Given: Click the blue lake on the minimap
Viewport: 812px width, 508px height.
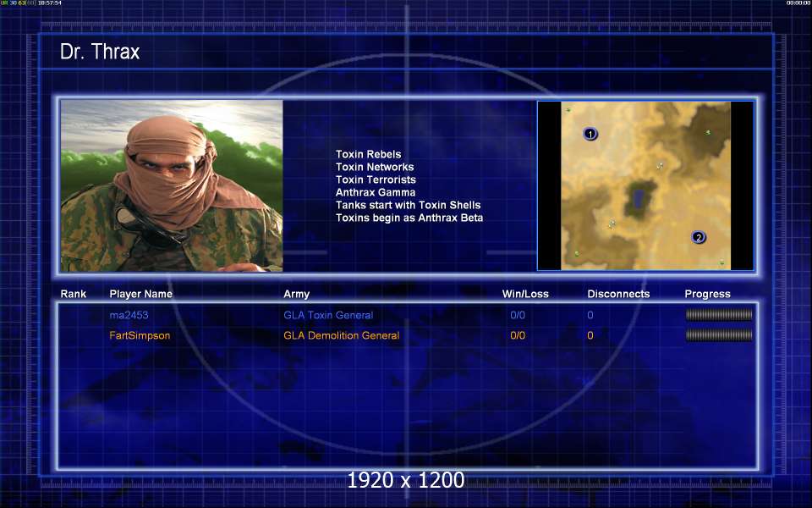Looking at the screenshot, I should (639, 197).
